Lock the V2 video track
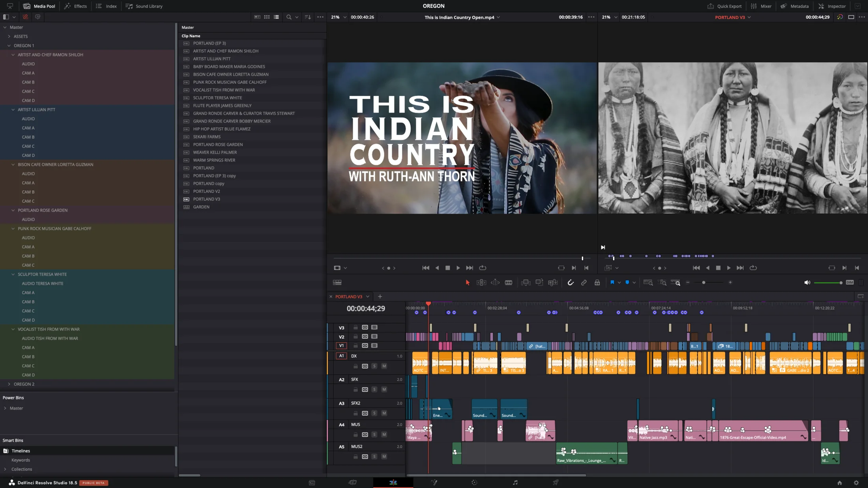Image resolution: width=868 pixels, height=488 pixels. tap(355, 337)
